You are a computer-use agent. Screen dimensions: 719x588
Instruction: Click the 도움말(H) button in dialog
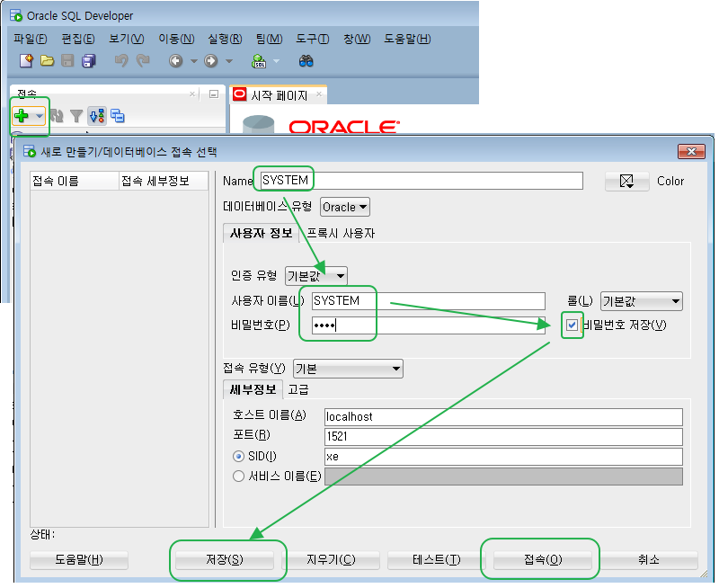point(79,559)
